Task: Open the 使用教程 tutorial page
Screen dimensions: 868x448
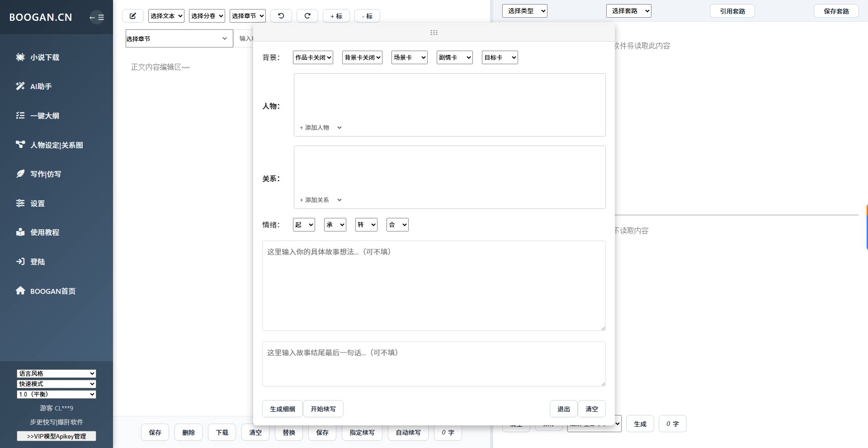Action: click(x=44, y=232)
